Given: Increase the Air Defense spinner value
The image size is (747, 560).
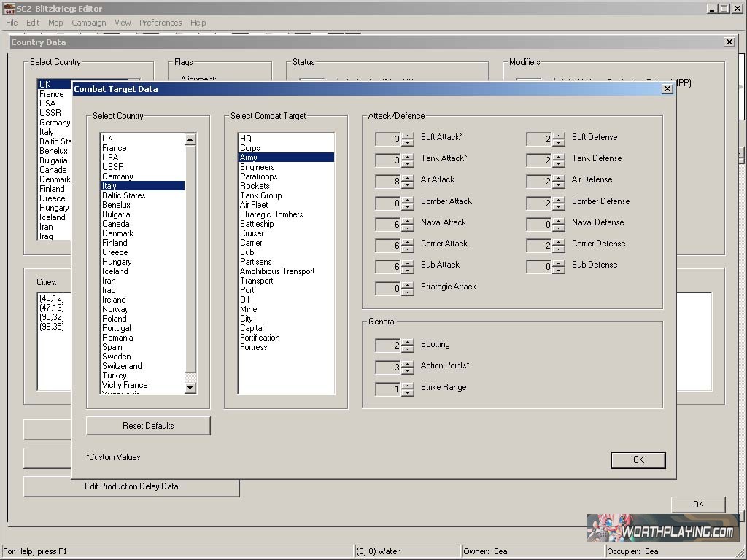Looking at the screenshot, I should tap(558, 177).
